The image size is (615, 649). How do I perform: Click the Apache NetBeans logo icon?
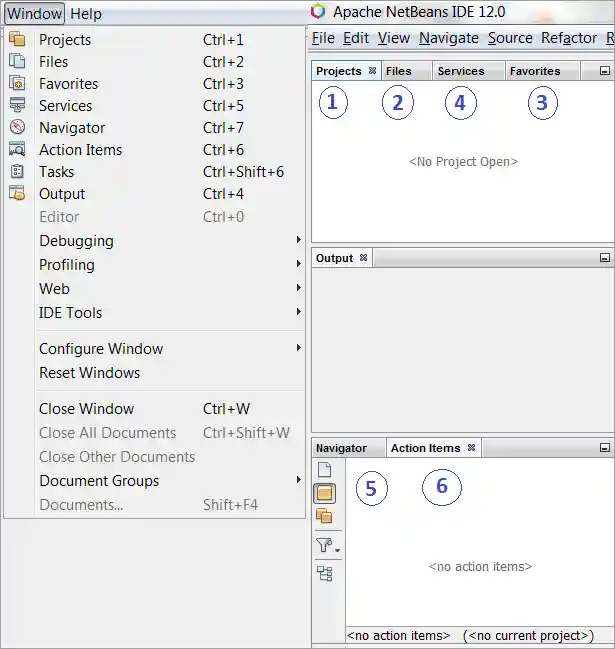pyautogui.click(x=318, y=11)
